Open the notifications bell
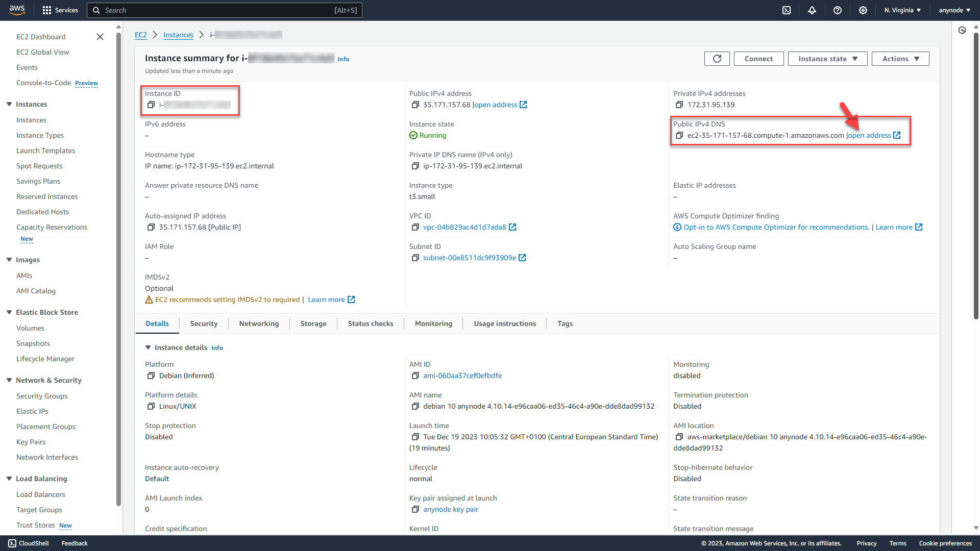980x551 pixels. [812, 10]
